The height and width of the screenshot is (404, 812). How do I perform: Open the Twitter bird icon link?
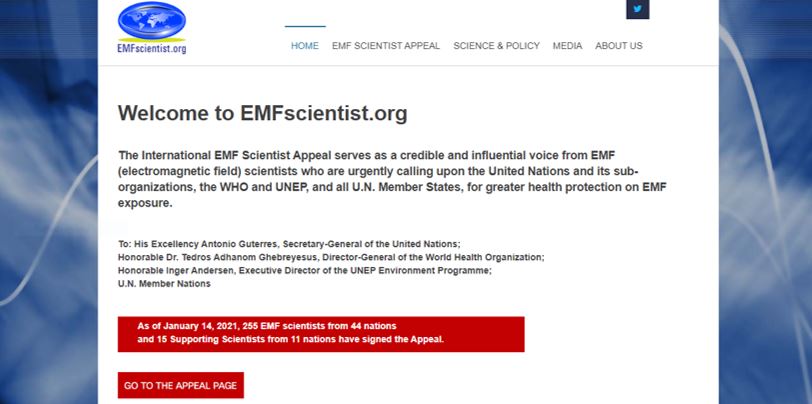pyautogui.click(x=637, y=9)
